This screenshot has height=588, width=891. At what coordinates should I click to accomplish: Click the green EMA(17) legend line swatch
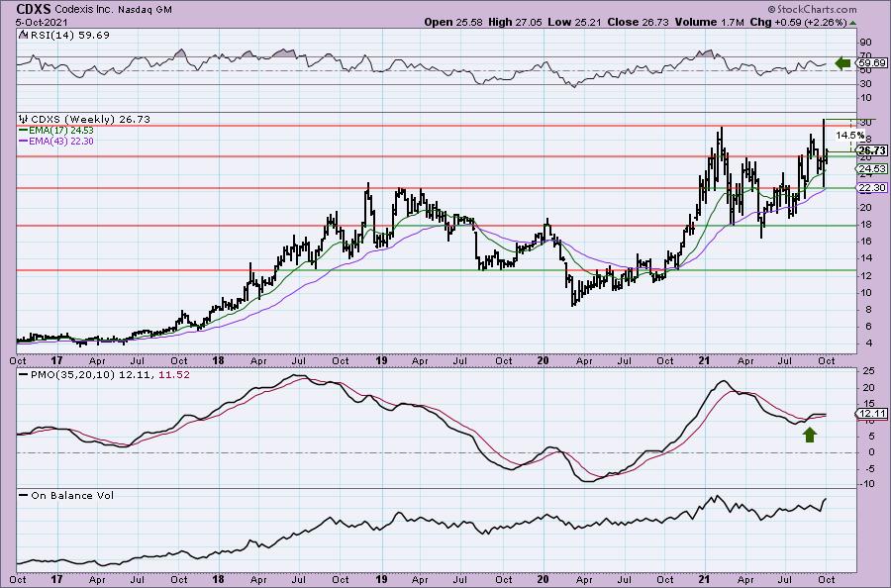pyautogui.click(x=24, y=131)
